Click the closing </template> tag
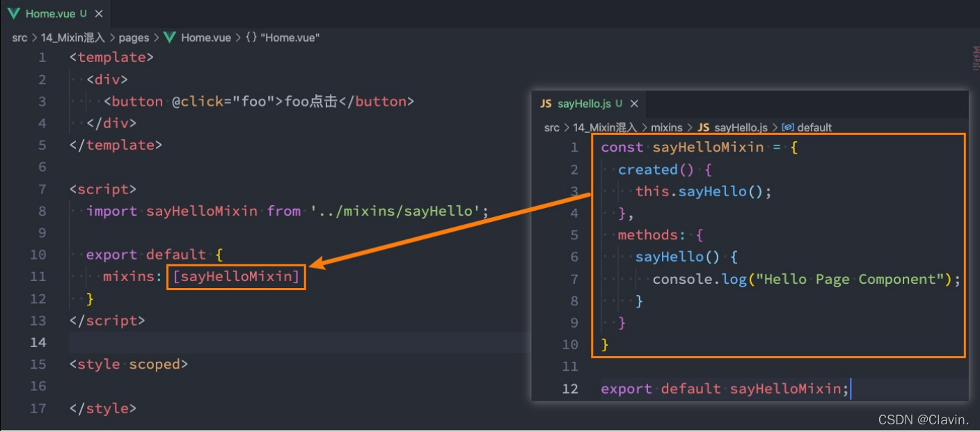980x432 pixels. [116, 145]
